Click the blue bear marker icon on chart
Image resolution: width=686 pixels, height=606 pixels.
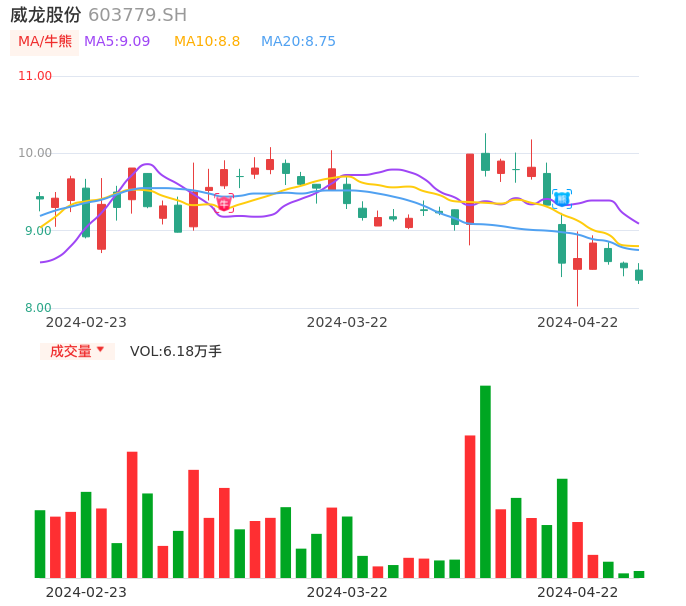(x=562, y=198)
